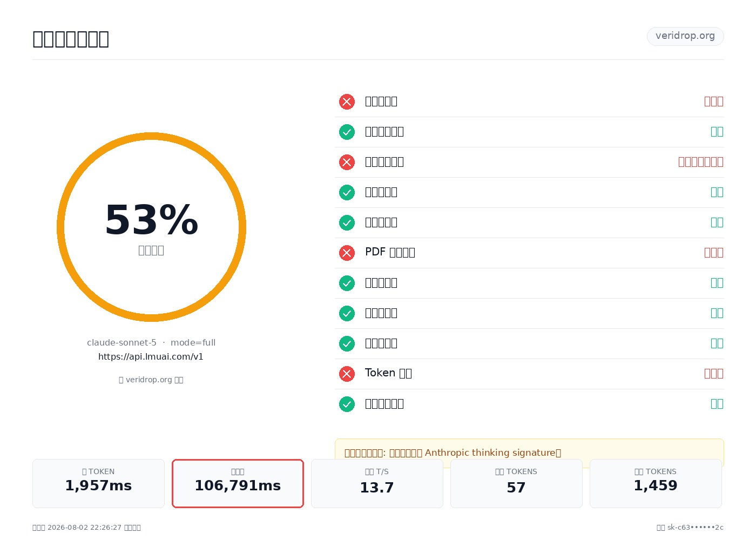Click the green check icon in the bottom checklist row
756x540 pixels.
(347, 404)
